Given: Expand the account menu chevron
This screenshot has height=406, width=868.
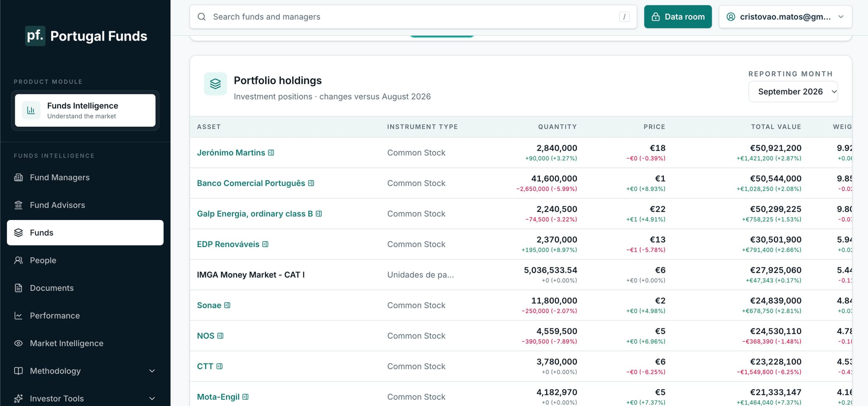Looking at the screenshot, I should (x=841, y=17).
